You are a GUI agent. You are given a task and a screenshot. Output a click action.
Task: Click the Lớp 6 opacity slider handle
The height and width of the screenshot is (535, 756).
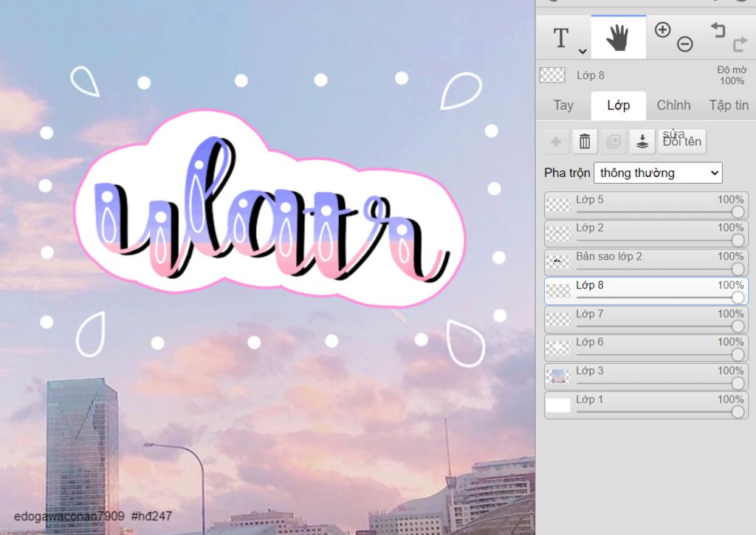[x=738, y=355]
